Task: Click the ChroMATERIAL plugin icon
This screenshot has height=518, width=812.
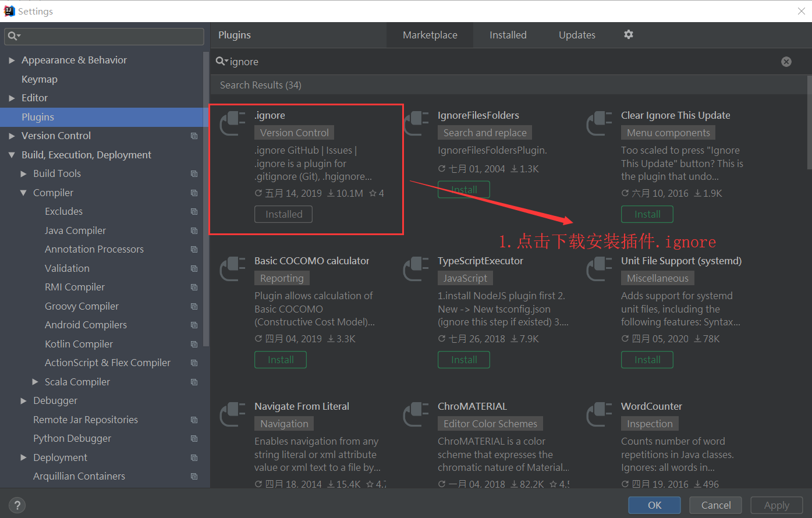Action: pos(416,414)
